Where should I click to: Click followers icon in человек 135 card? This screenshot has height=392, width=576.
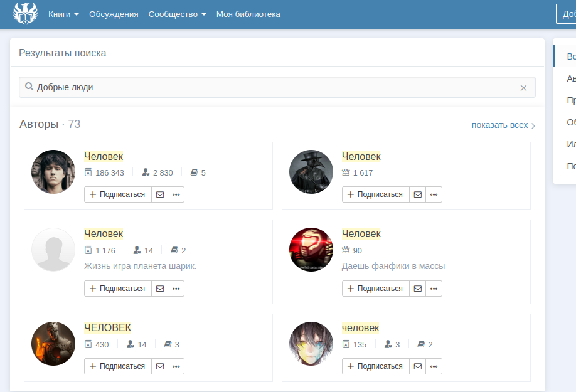click(x=388, y=344)
